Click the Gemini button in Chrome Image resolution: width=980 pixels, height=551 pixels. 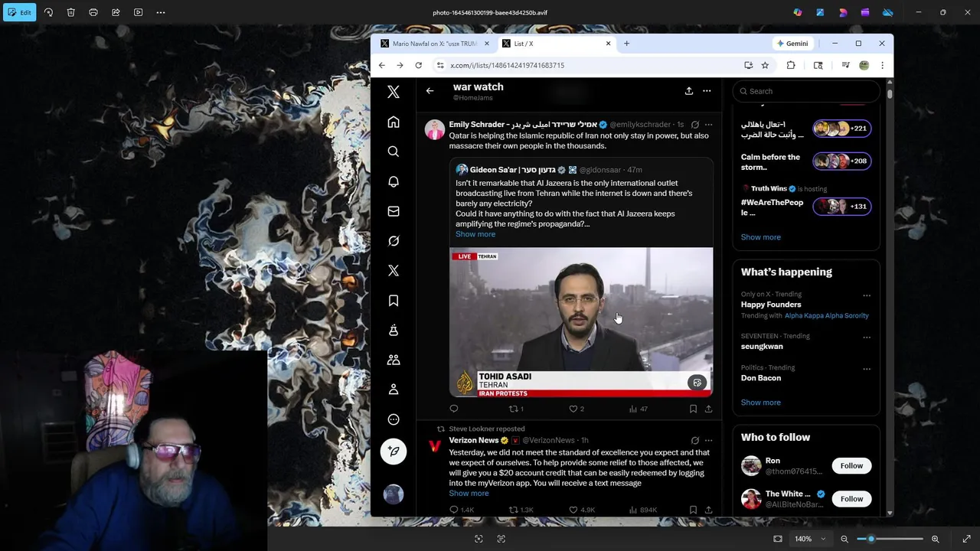tap(792, 44)
